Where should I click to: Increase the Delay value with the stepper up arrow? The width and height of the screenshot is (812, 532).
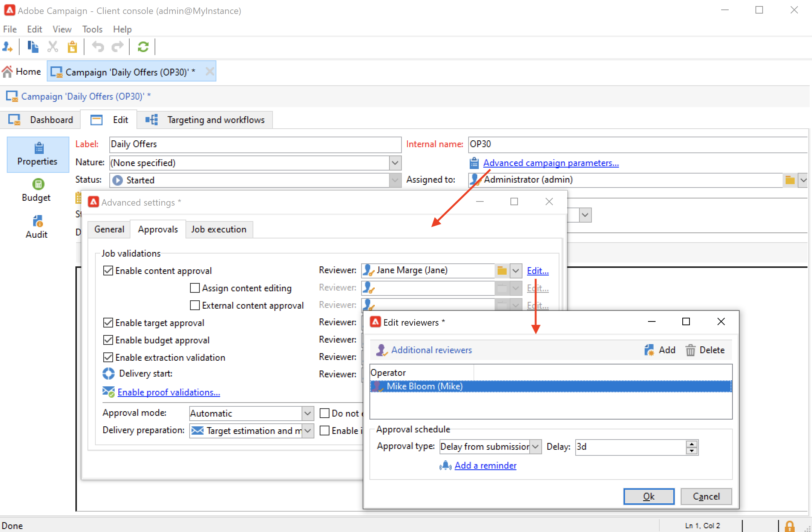coord(691,444)
